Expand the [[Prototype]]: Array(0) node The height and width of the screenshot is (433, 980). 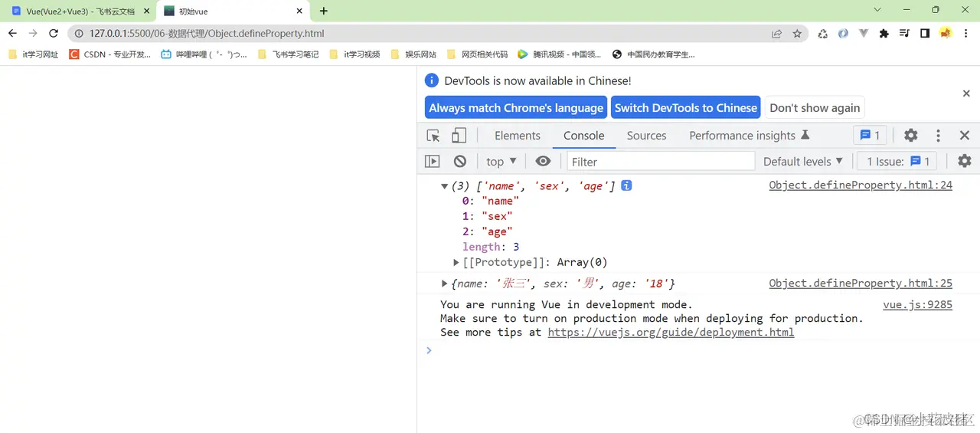[456, 263]
